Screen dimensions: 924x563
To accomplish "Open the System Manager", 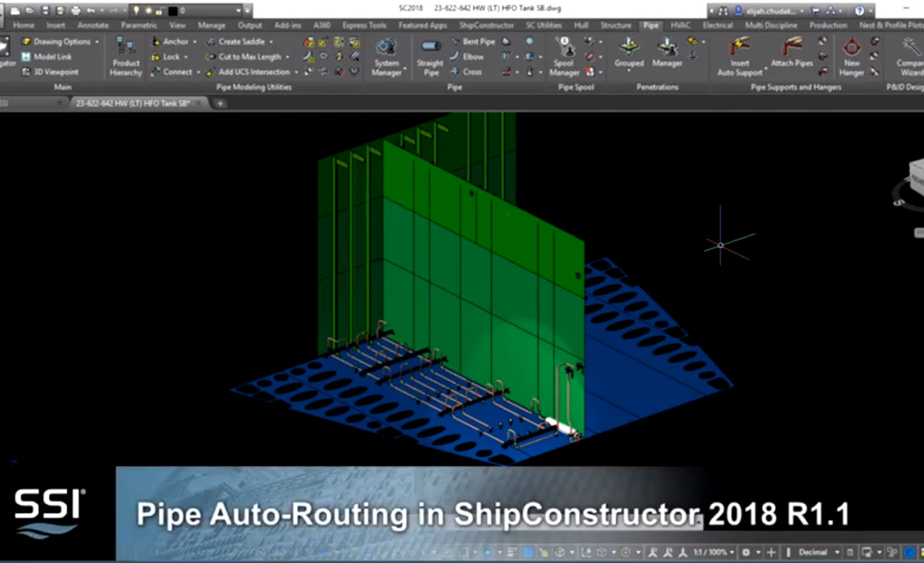I will [387, 56].
